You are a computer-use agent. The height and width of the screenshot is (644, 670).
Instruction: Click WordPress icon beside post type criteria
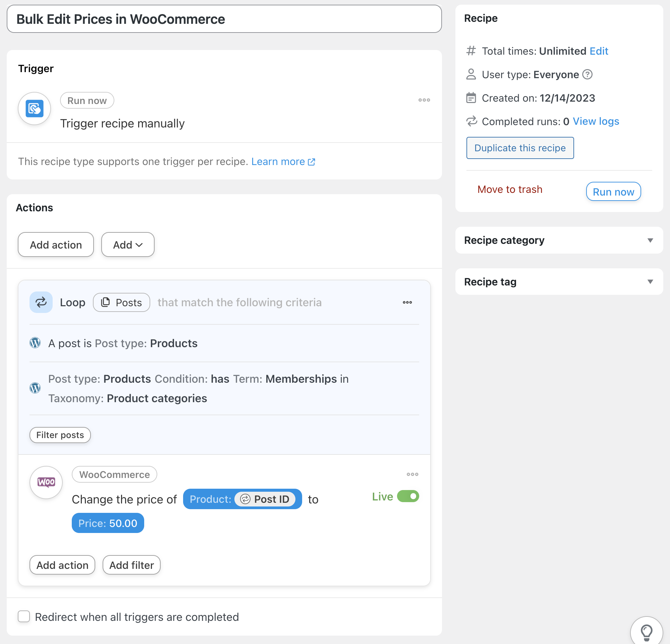point(35,343)
